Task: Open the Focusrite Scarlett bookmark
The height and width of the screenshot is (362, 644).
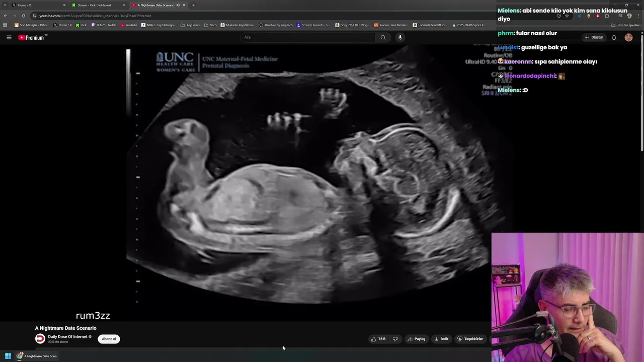Action: (430, 25)
